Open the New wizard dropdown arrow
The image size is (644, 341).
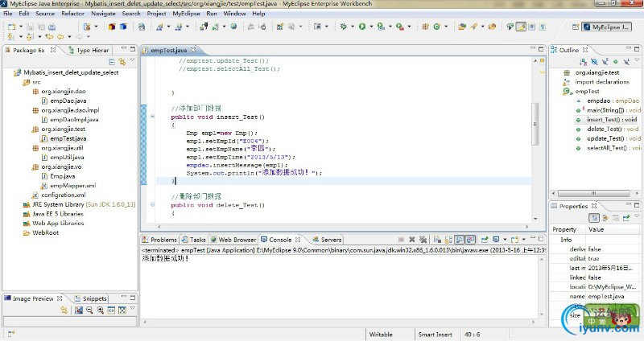click(21, 27)
